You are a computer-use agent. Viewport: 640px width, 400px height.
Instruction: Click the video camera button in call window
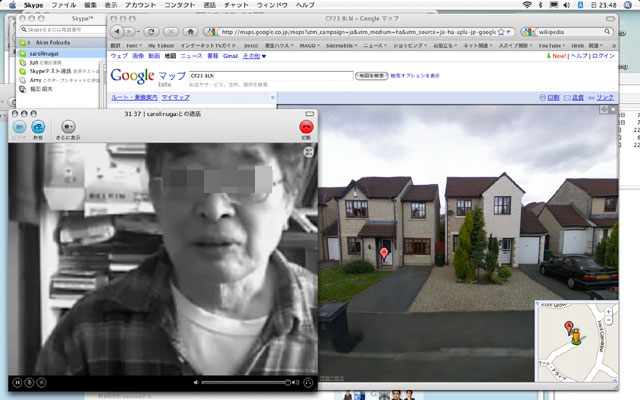coord(19,127)
